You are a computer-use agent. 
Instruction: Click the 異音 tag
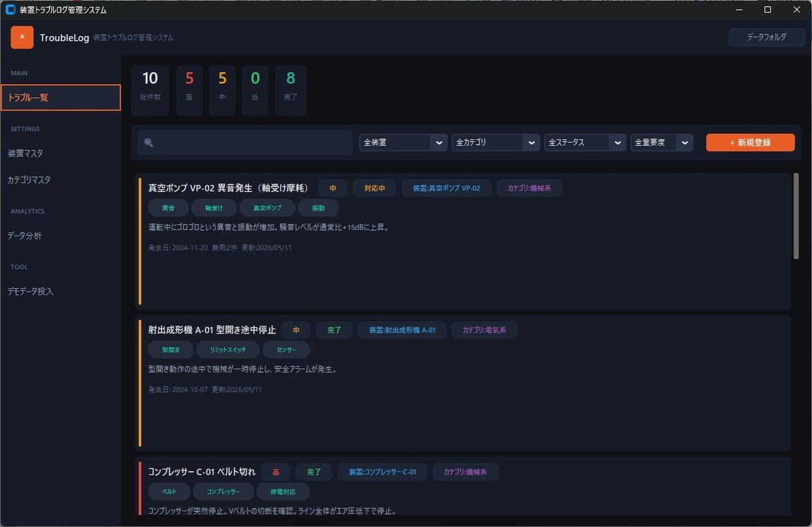[168, 208]
